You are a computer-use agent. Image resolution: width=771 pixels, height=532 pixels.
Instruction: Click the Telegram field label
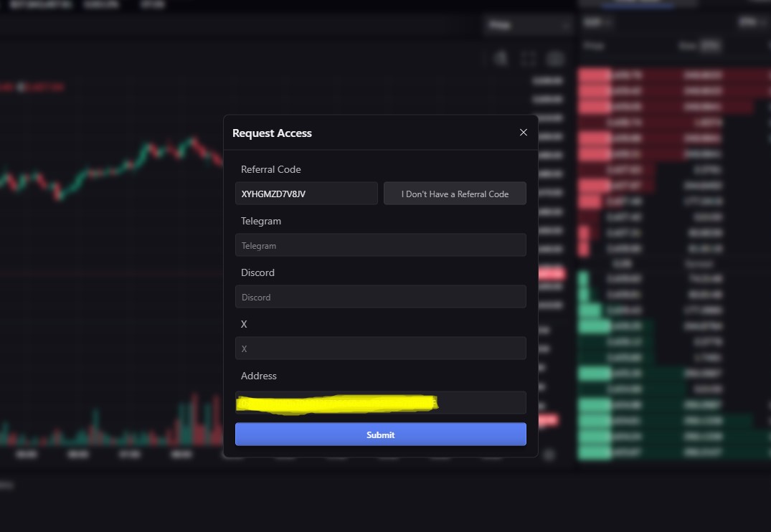click(261, 221)
